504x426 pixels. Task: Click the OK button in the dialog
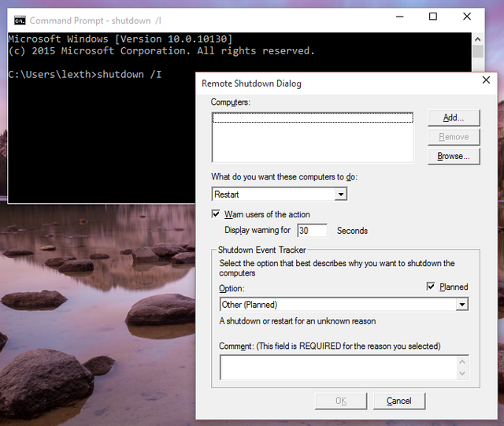coord(341,401)
